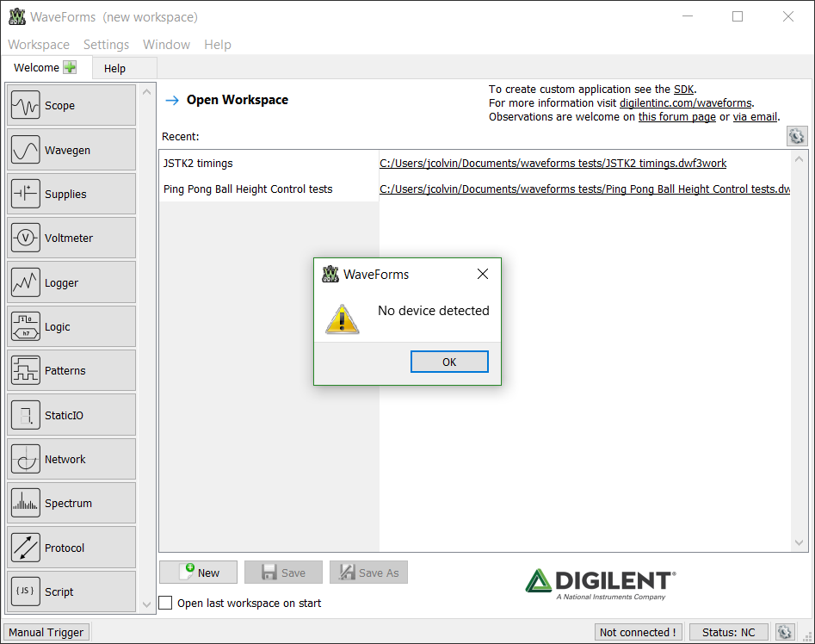
Task: Enable Open last workspace on start
Action: pyautogui.click(x=165, y=603)
